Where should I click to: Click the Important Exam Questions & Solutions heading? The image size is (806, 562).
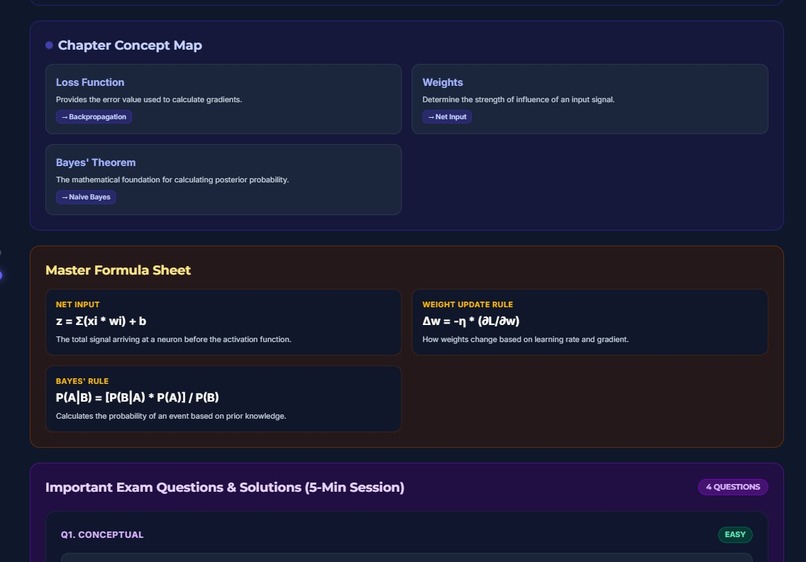coord(225,487)
